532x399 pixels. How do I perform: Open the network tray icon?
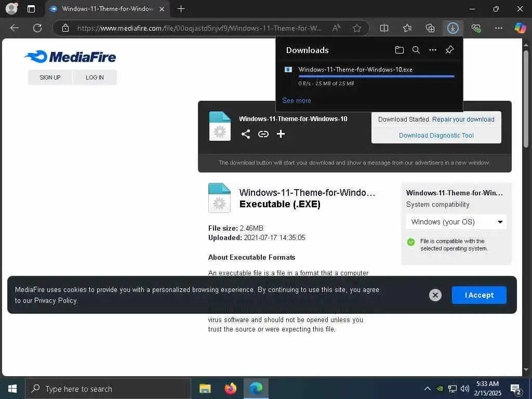(x=453, y=389)
